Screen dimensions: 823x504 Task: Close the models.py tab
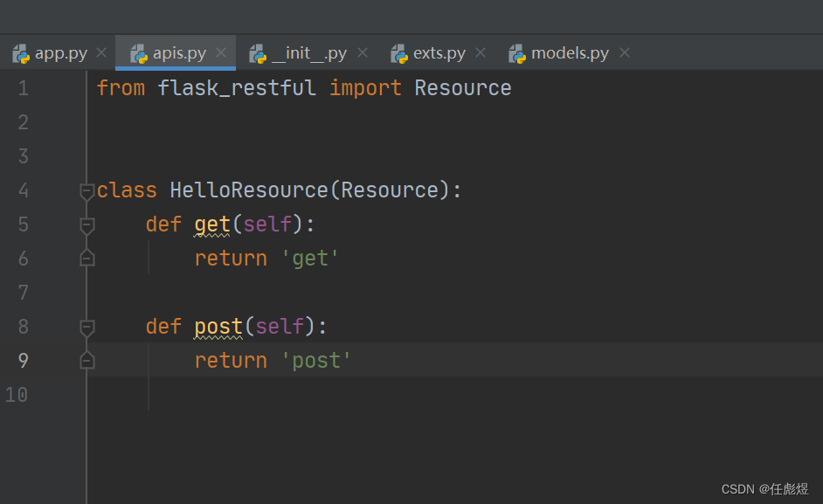click(x=624, y=52)
